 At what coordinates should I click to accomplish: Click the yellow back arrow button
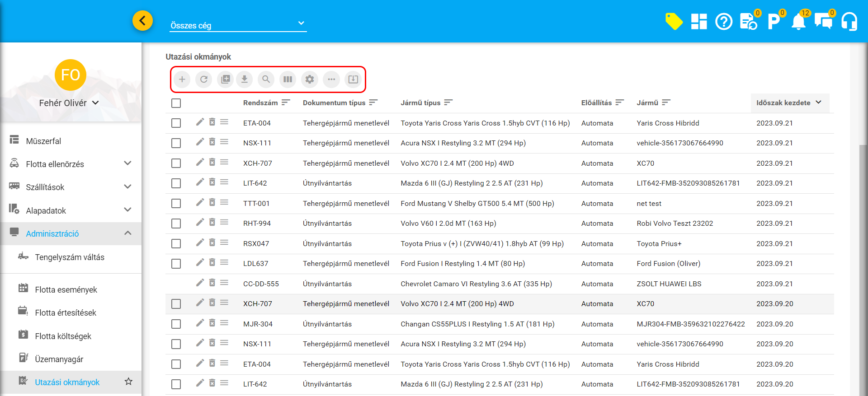[x=142, y=20]
